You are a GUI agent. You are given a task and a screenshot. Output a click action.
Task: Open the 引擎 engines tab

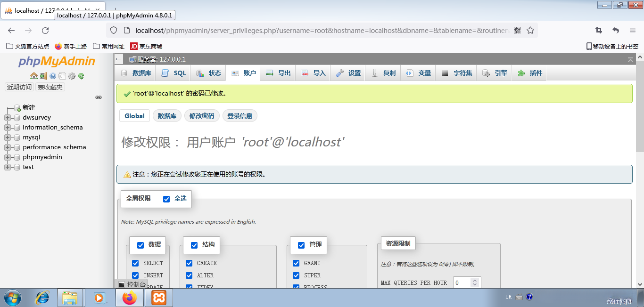click(x=495, y=73)
